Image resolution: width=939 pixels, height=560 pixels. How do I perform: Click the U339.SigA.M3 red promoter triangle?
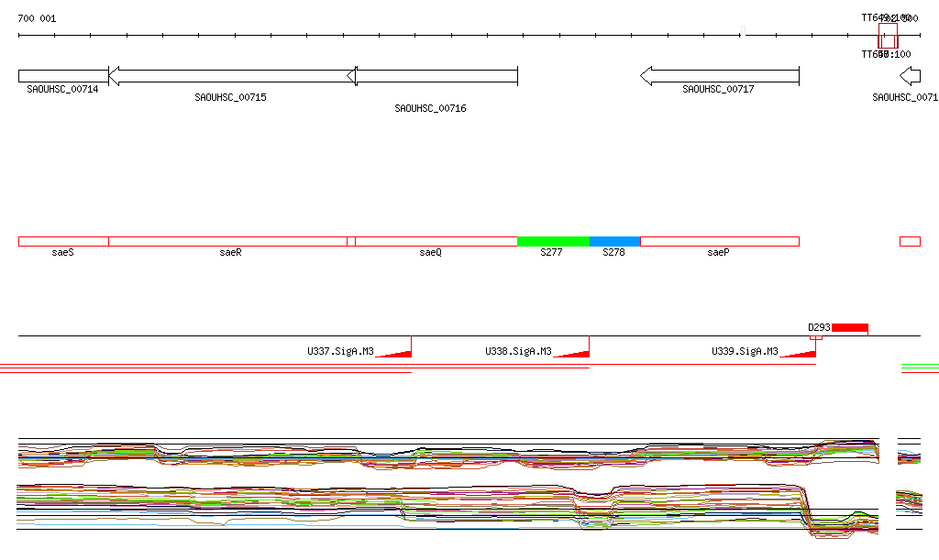(801, 351)
